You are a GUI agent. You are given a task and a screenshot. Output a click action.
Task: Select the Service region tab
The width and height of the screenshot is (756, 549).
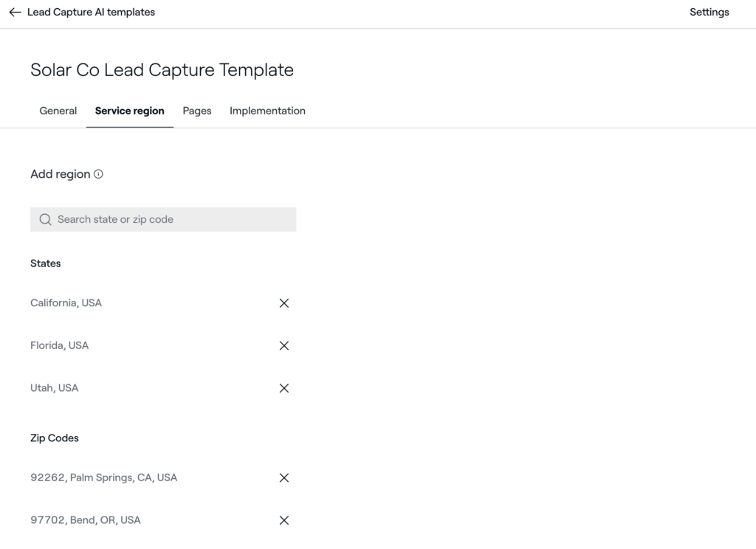130,111
